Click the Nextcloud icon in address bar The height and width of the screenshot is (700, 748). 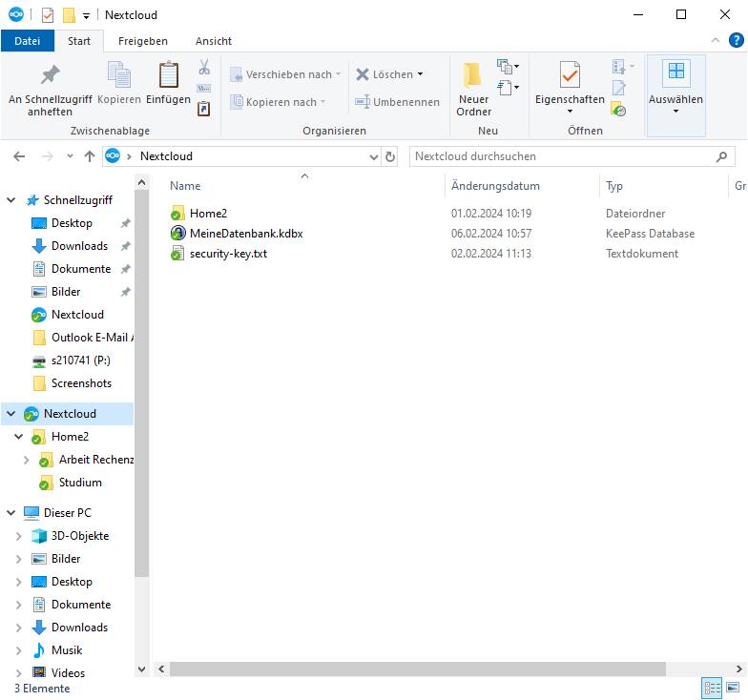point(113,156)
